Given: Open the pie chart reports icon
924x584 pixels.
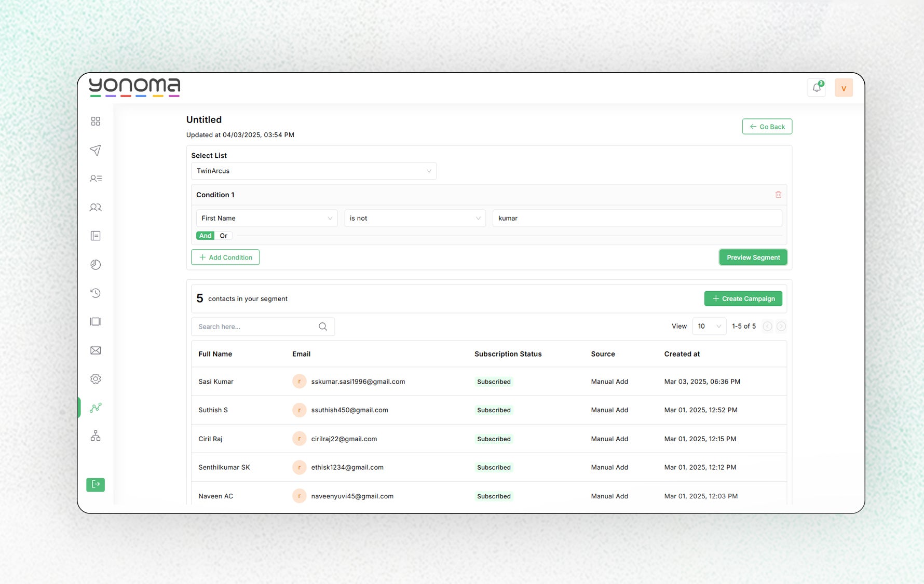Looking at the screenshot, I should click(96, 264).
